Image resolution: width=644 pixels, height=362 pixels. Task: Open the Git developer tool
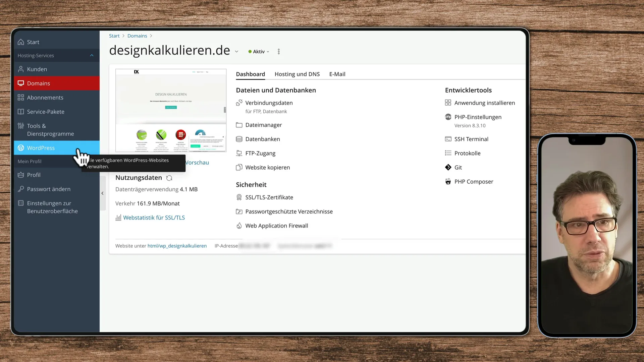point(458,167)
